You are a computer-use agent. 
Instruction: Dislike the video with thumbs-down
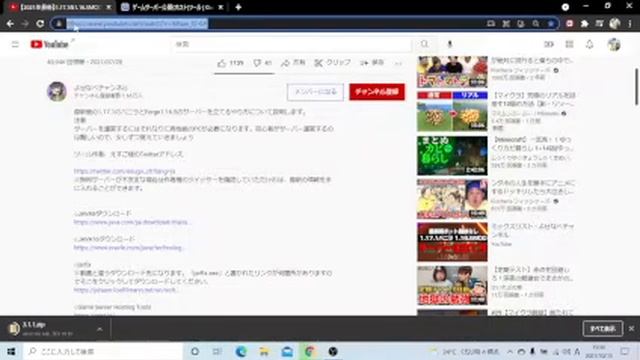pos(262,63)
